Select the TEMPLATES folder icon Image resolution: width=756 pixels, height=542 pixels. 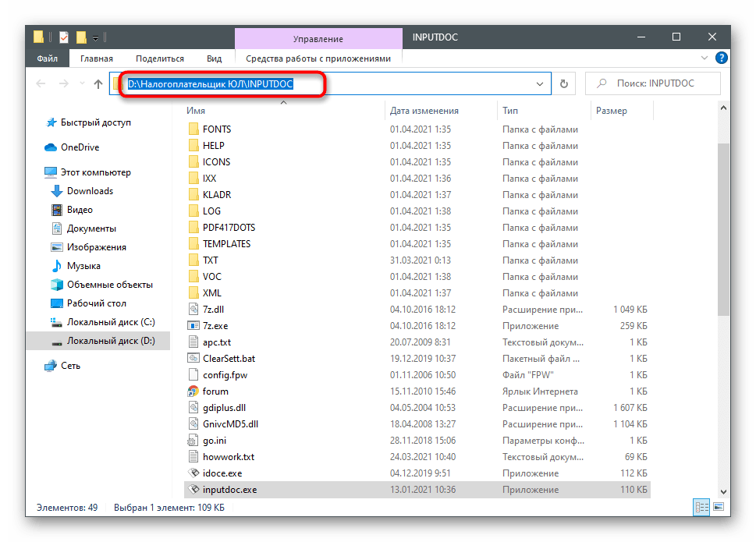(x=193, y=244)
